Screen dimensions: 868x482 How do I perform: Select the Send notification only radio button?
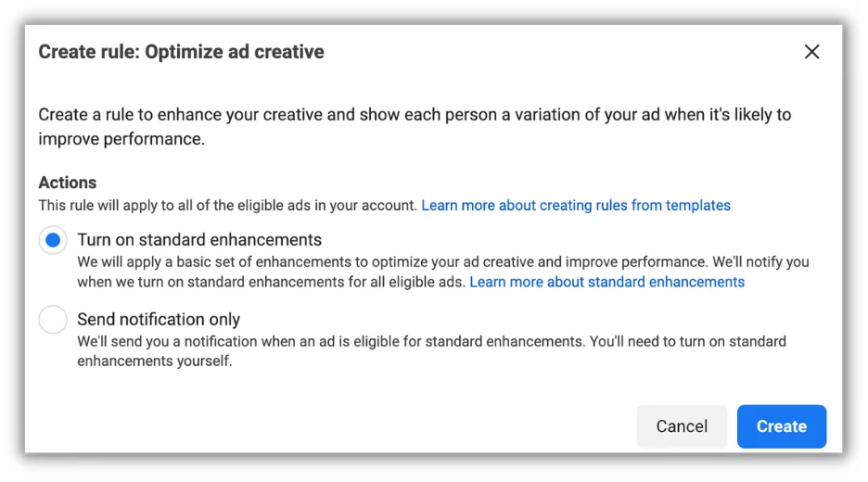pos(53,320)
